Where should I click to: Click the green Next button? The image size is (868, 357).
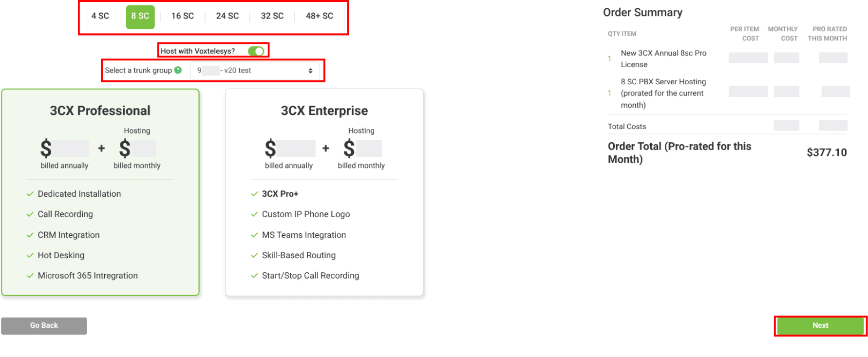click(x=820, y=326)
